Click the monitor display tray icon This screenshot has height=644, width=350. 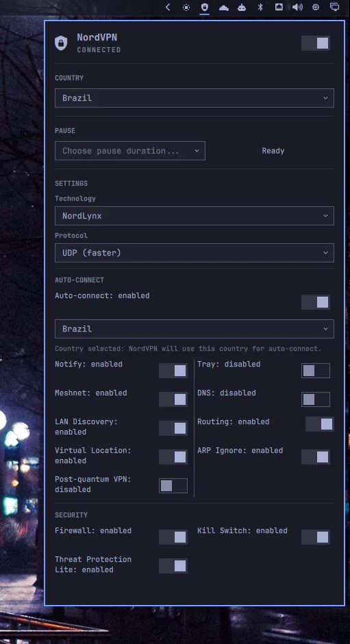click(x=335, y=7)
